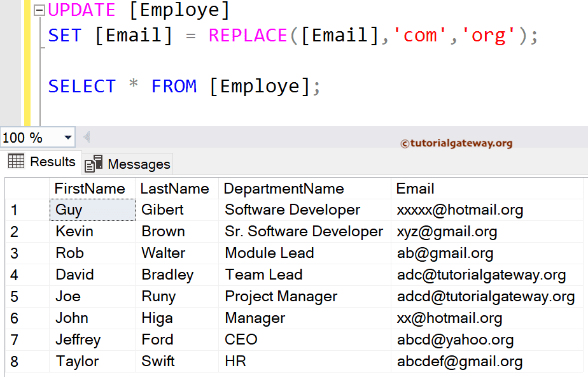Click the tutorialgateway.org watermark link

tap(456, 143)
